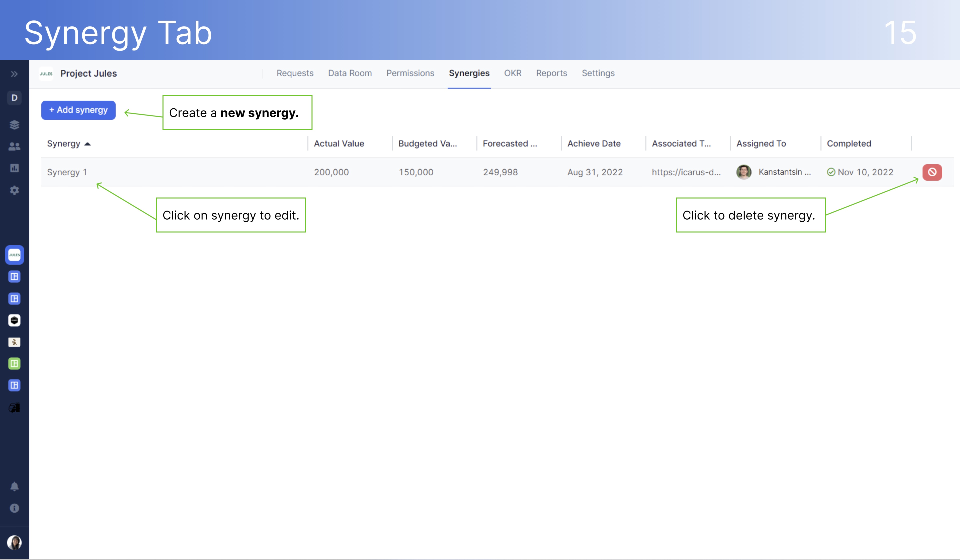Open the bar chart analytics icon in sidebar

pyautogui.click(x=14, y=168)
